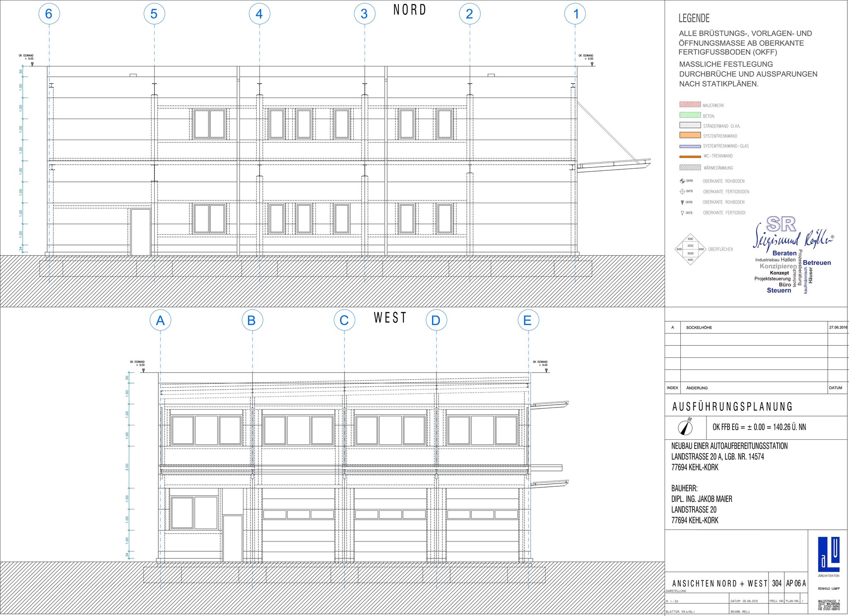Click plan number AP 06 A cell
Screen dimensions: 849x616
796,583
